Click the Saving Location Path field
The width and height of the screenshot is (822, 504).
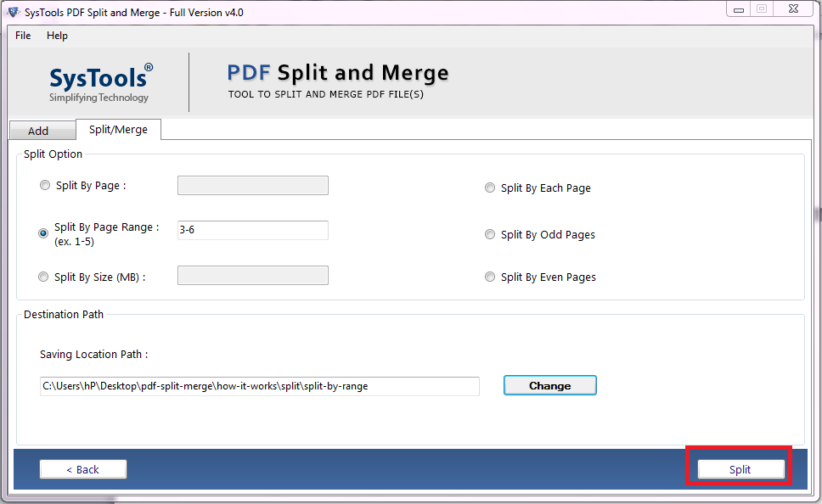pyautogui.click(x=260, y=386)
